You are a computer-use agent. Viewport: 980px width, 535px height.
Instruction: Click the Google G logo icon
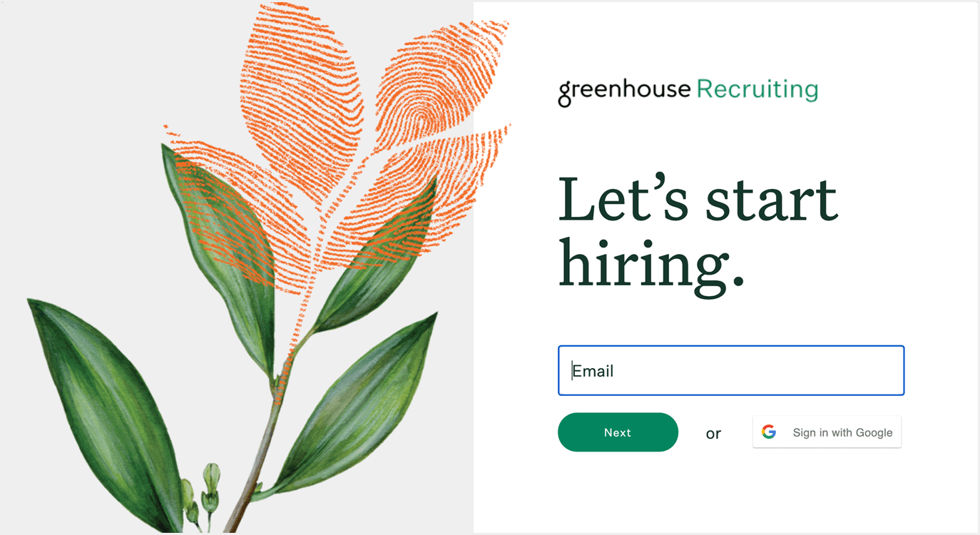(768, 432)
